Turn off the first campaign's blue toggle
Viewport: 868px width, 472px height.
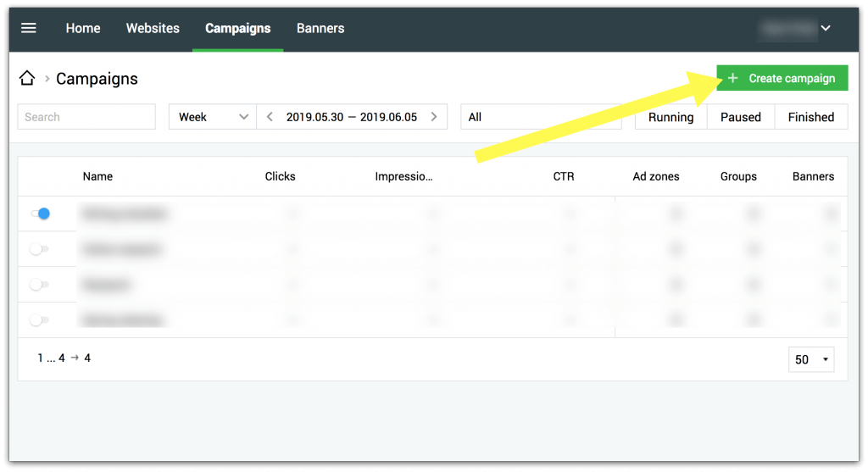tap(41, 214)
